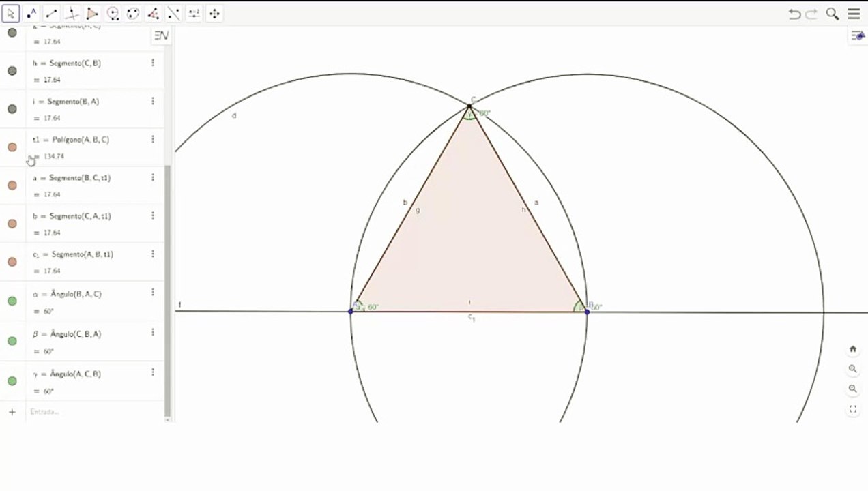This screenshot has height=491, width=868.
Task: Enter fullscreen graphics view
Action: [852, 409]
